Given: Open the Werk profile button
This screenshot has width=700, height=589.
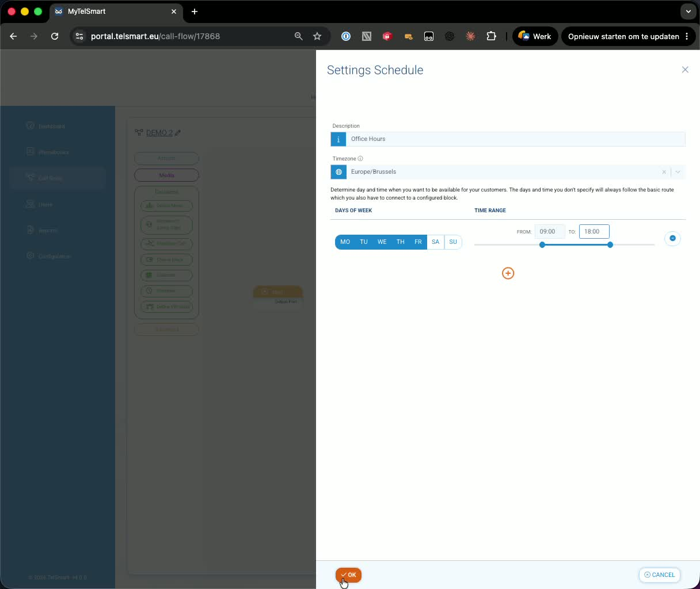Looking at the screenshot, I should [535, 36].
